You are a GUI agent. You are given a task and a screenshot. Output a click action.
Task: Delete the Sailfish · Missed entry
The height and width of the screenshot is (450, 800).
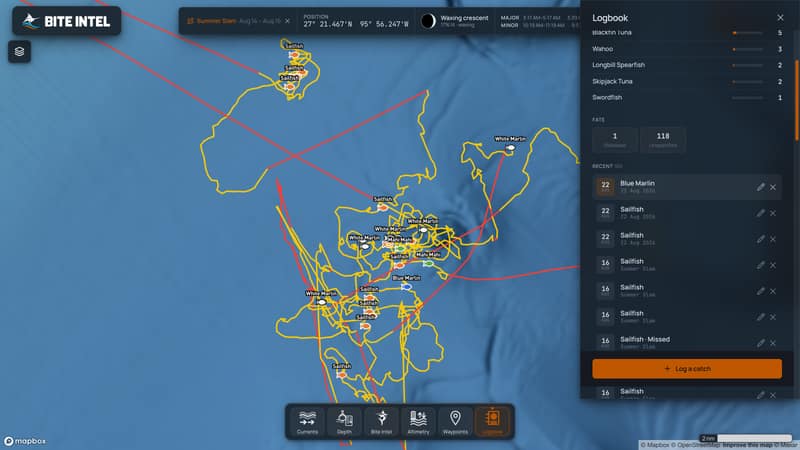click(773, 343)
